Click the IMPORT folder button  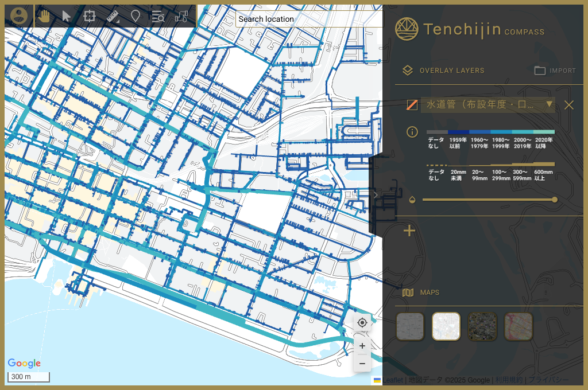pyautogui.click(x=555, y=71)
